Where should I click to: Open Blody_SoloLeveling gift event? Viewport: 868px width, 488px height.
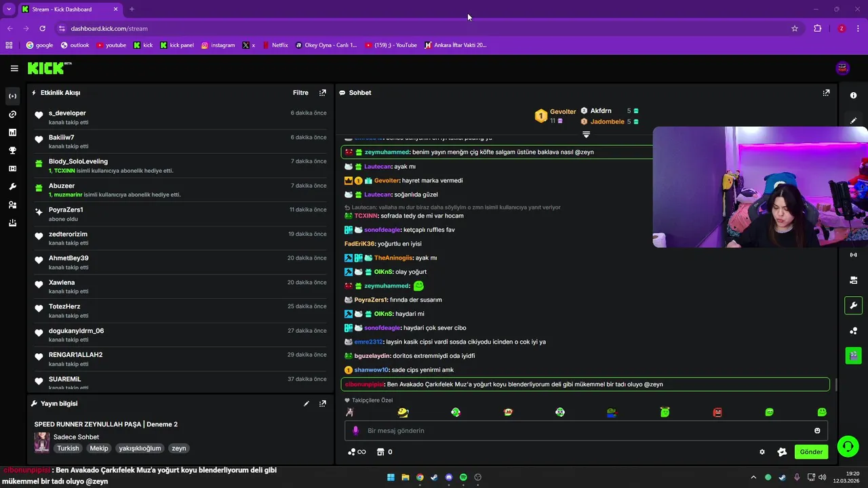pos(180,166)
